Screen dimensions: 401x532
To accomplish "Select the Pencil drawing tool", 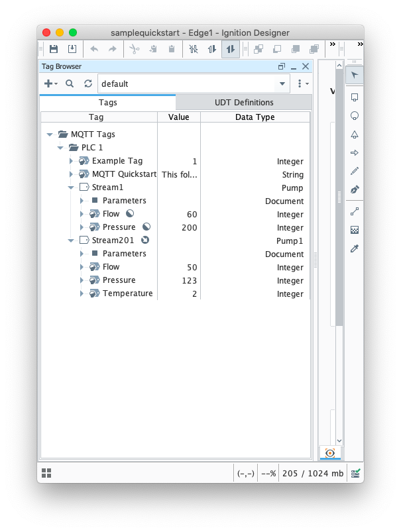I will [x=355, y=171].
